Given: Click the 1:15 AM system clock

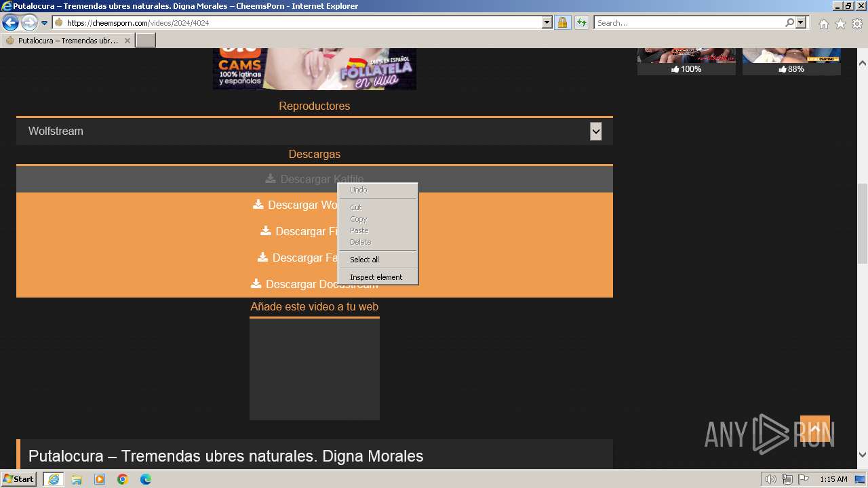Looking at the screenshot, I should [833, 479].
